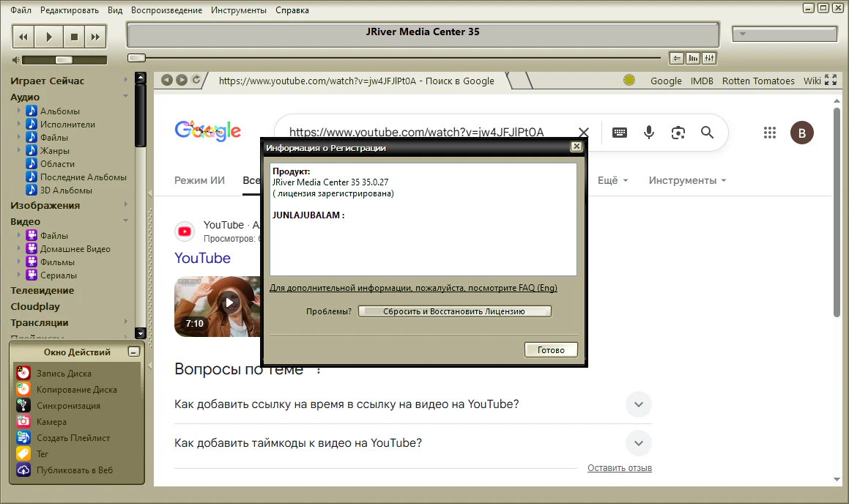The image size is (849, 504).
Task: Collapse the Аудио section arrow
Action: click(x=126, y=97)
